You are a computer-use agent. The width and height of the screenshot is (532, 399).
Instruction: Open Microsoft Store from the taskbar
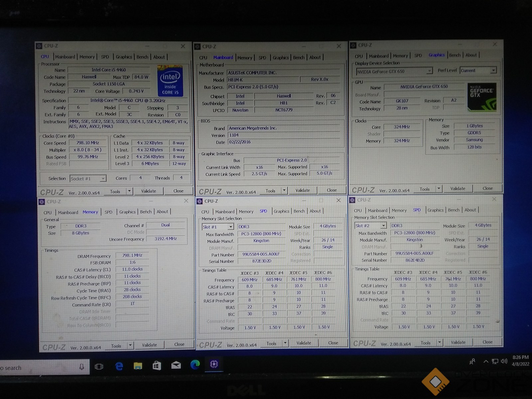[x=157, y=366]
